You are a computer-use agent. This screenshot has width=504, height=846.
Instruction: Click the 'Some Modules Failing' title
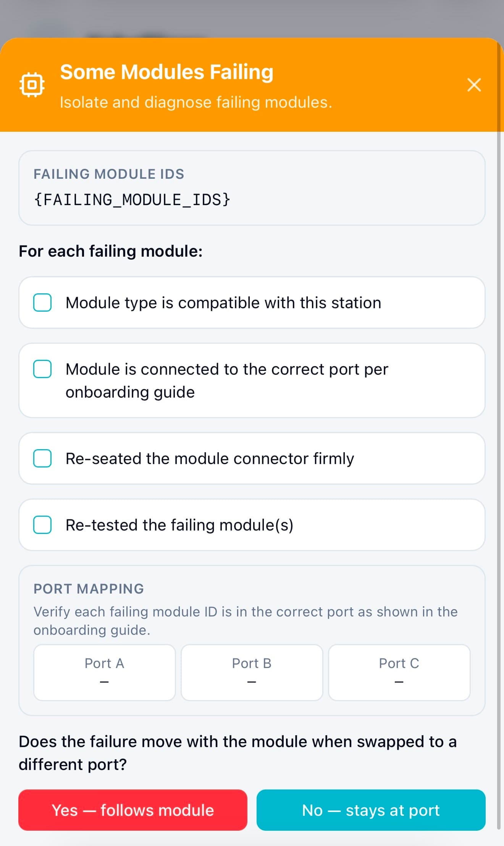pos(166,72)
